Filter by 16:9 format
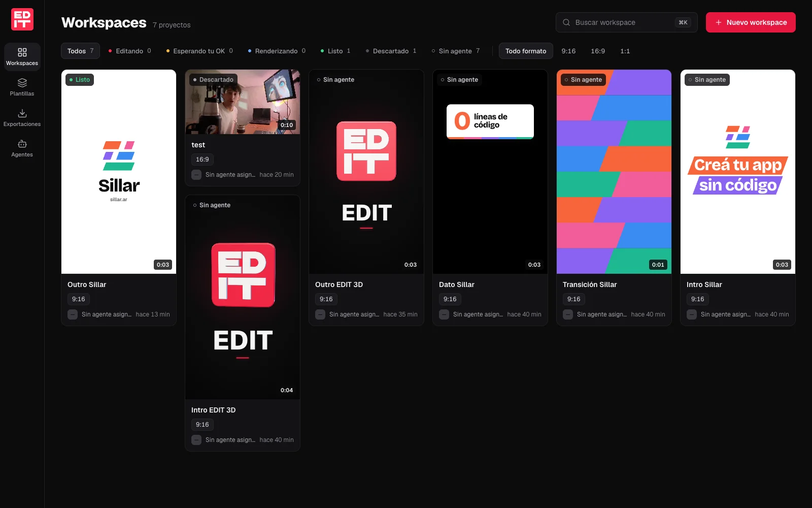This screenshot has height=508, width=812. click(x=598, y=51)
